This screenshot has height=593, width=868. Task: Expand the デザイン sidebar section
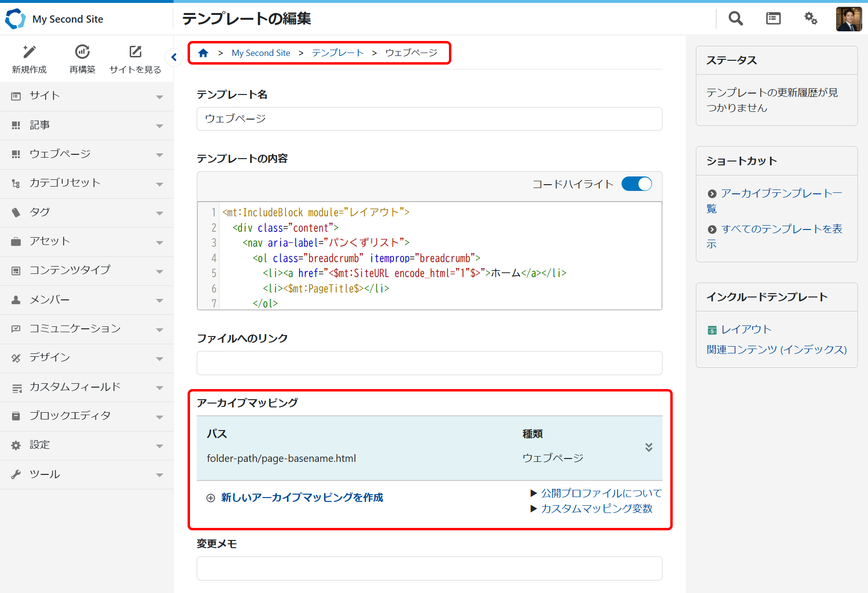click(x=87, y=358)
